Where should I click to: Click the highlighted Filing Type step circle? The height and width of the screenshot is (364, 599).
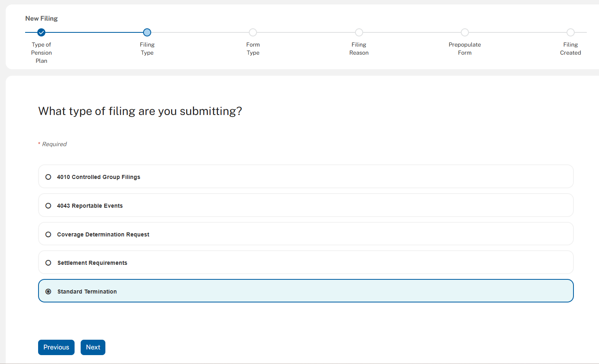(x=147, y=32)
